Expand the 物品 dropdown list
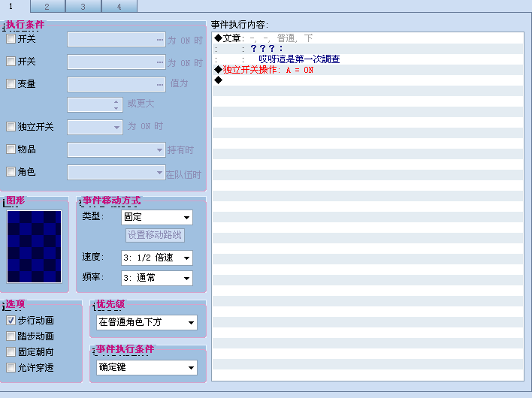The height and width of the screenshot is (398, 532). coord(116,150)
